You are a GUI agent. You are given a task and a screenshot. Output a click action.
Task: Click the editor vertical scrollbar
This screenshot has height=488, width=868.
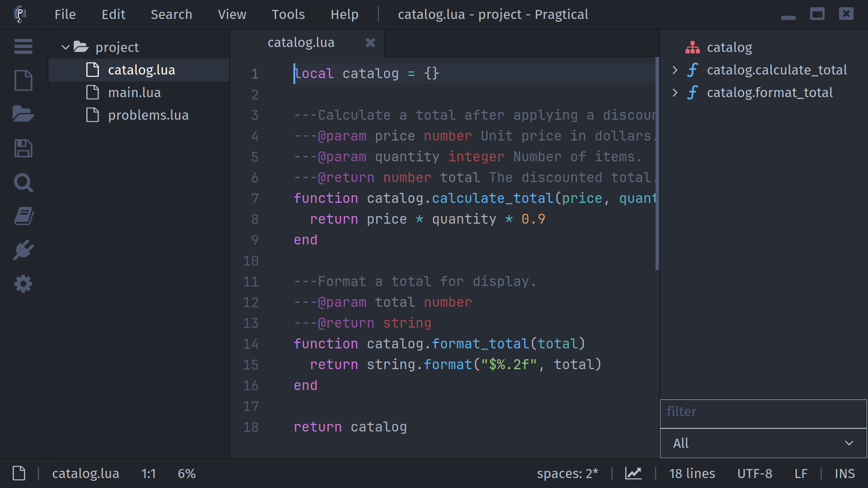(657, 164)
